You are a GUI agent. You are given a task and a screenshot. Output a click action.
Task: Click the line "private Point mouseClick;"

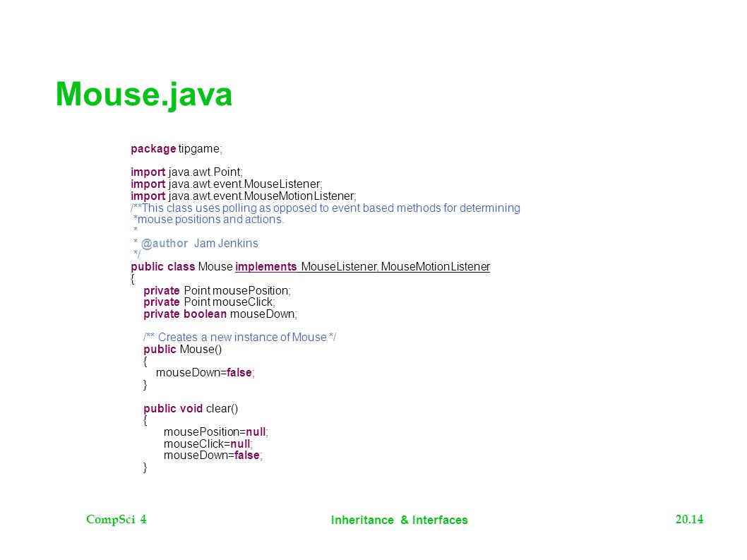[209, 302]
